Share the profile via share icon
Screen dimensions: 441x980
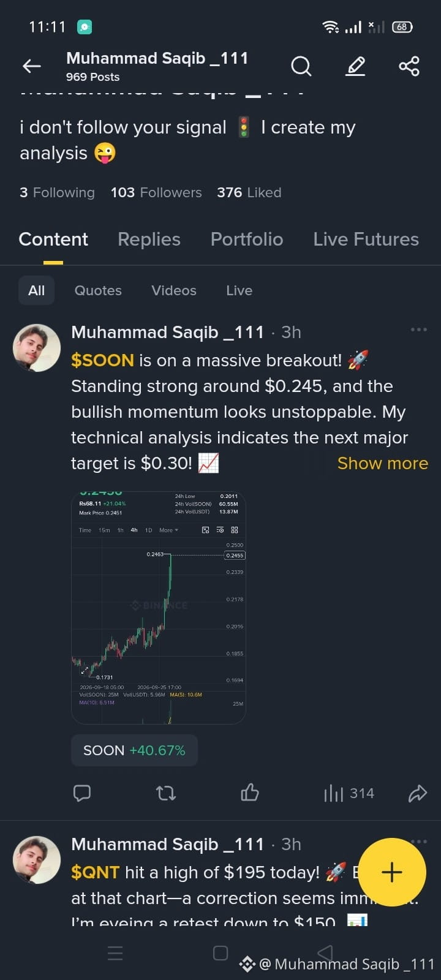coord(409,66)
